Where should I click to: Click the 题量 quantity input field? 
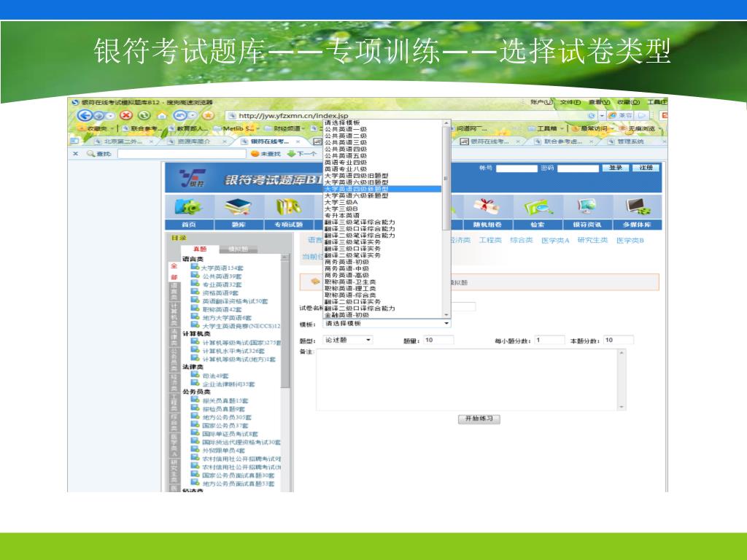pyautogui.click(x=438, y=340)
